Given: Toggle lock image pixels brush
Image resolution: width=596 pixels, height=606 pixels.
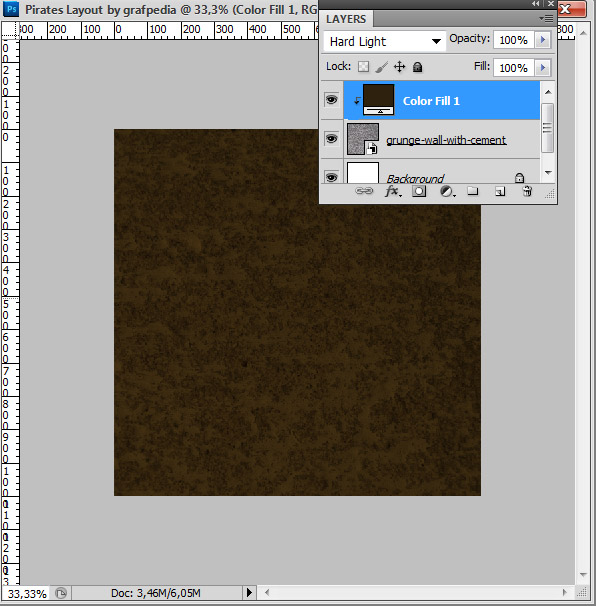Looking at the screenshot, I should (381, 67).
